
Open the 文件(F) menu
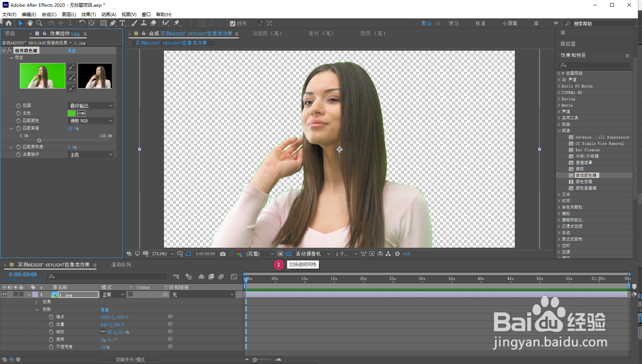pos(9,14)
